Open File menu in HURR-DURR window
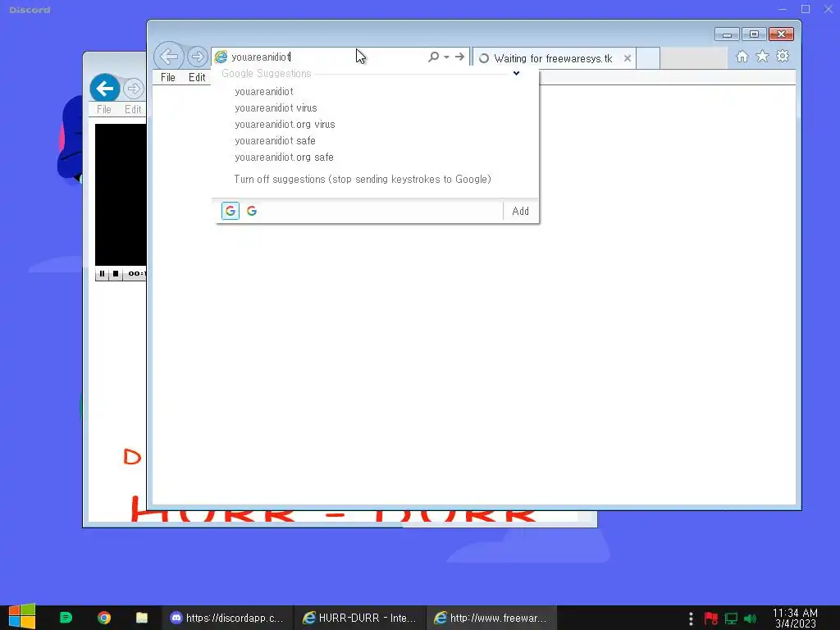The height and width of the screenshot is (630, 840). pos(104,109)
